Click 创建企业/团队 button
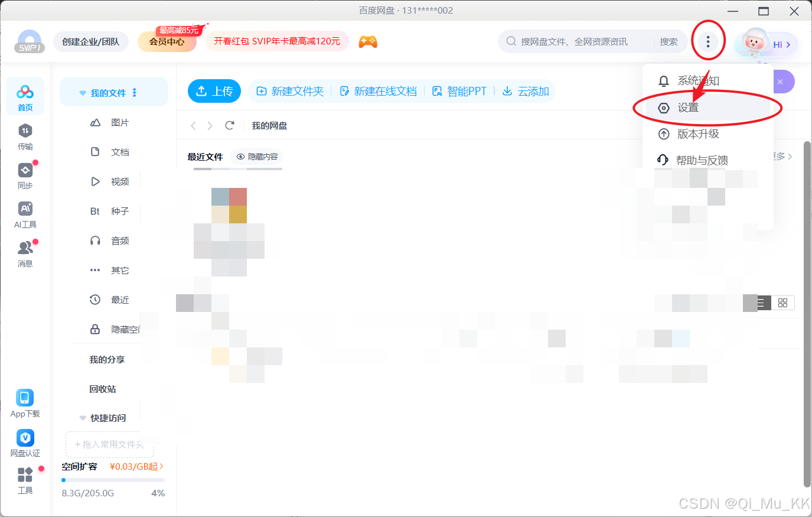Screen dimensions: 812x517 click(x=91, y=41)
